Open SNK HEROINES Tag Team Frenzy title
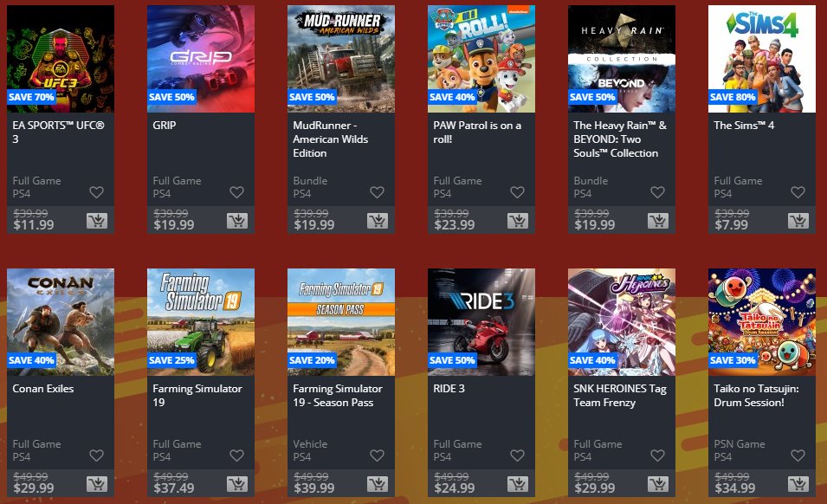Image resolution: width=827 pixels, height=504 pixels. pyautogui.click(x=620, y=396)
